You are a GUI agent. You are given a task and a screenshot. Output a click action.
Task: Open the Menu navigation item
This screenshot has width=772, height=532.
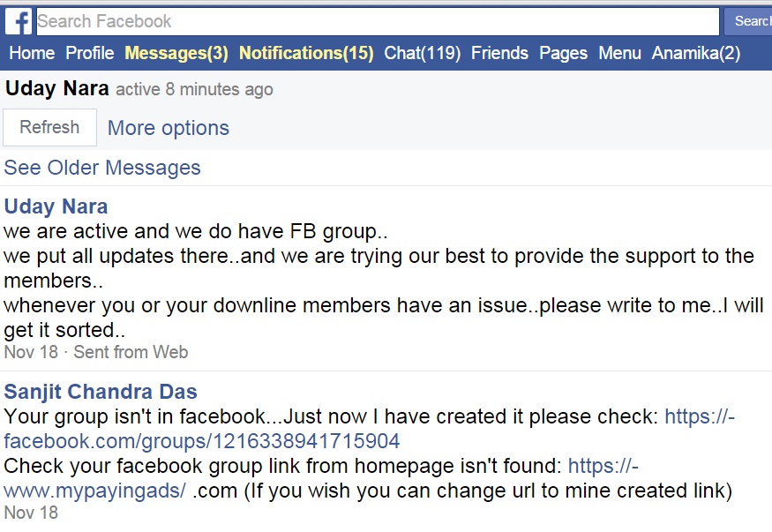pyautogui.click(x=619, y=53)
